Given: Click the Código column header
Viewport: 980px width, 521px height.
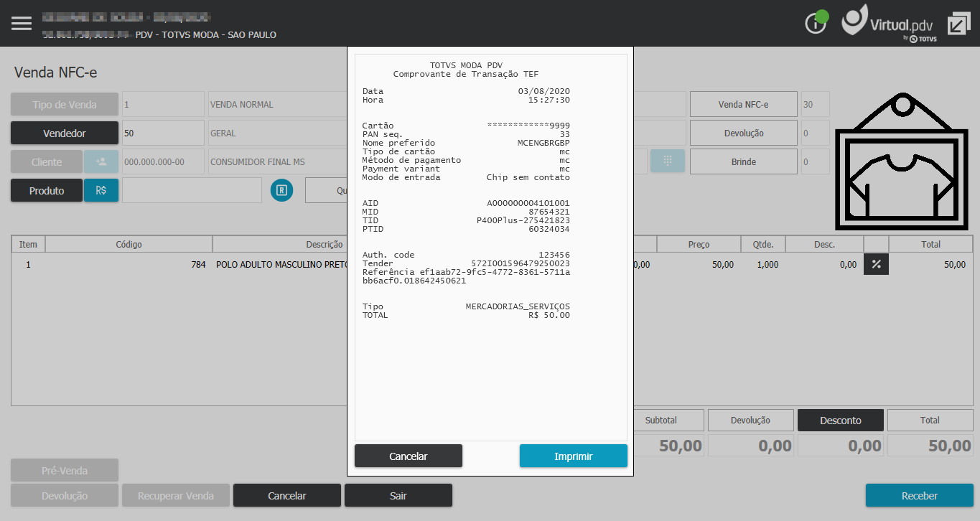Looking at the screenshot, I should 129,244.
